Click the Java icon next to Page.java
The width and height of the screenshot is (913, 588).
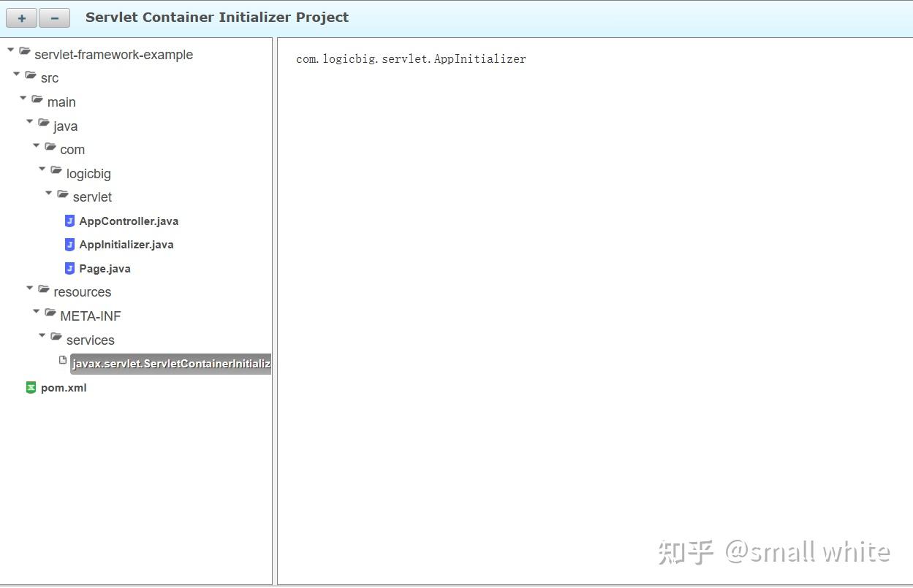coord(69,268)
